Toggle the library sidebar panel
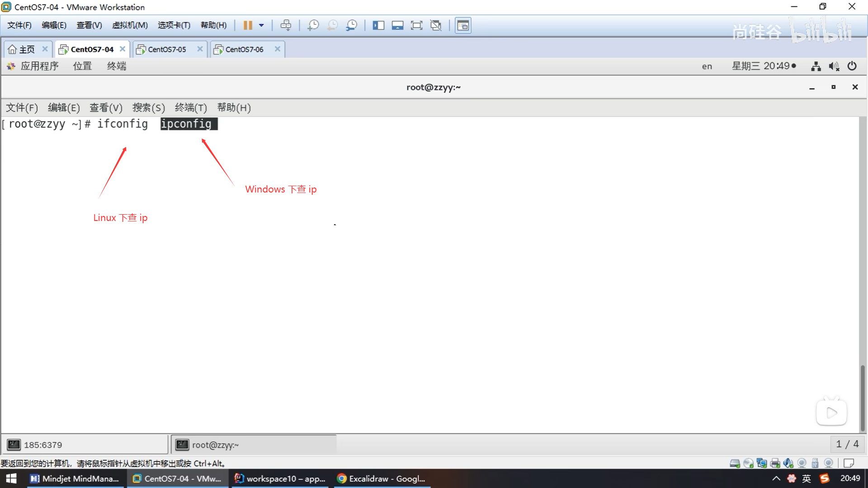 coord(378,25)
